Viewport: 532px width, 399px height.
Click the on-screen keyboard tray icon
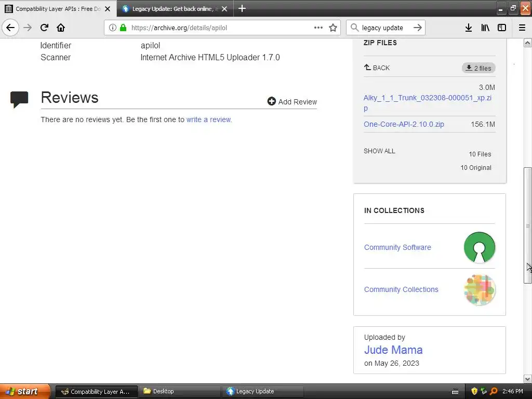[455, 392]
